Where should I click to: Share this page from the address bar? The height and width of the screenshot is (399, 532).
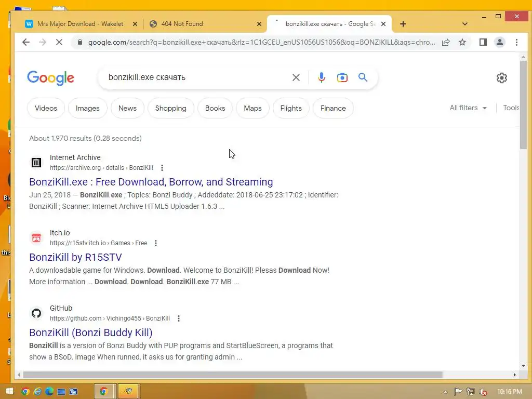[446, 42]
